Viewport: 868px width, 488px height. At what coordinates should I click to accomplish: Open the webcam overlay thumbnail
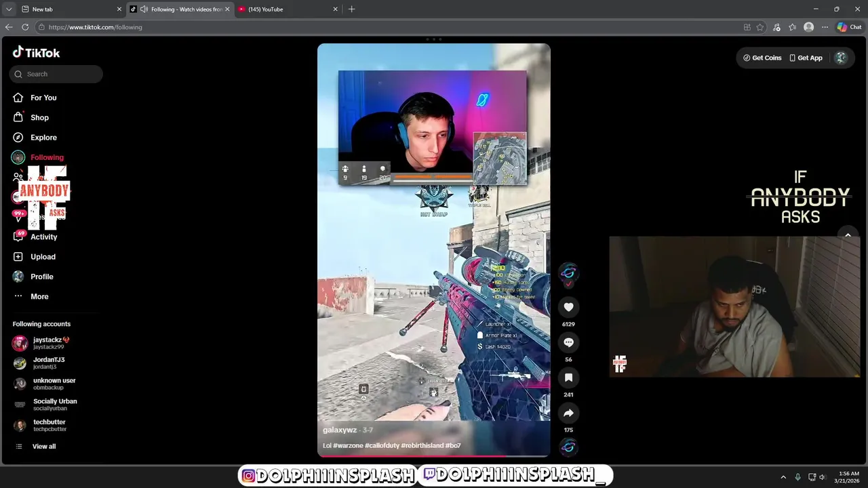pyautogui.click(x=735, y=306)
